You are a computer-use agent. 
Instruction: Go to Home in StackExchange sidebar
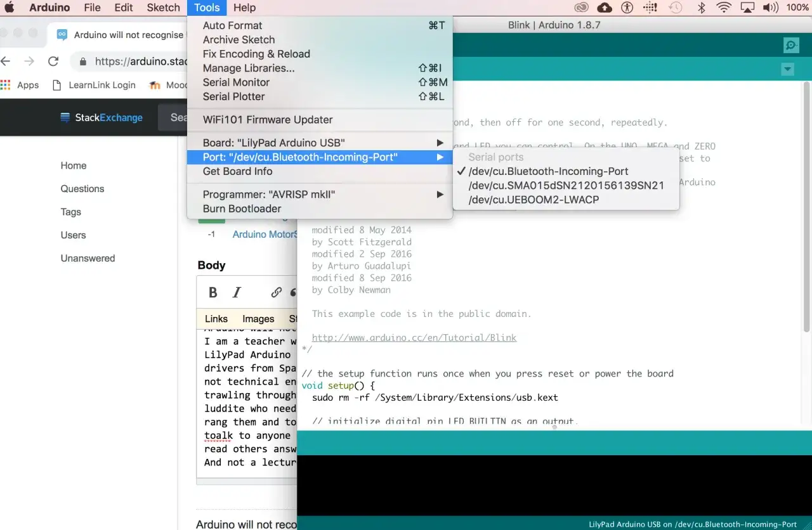pyautogui.click(x=74, y=165)
